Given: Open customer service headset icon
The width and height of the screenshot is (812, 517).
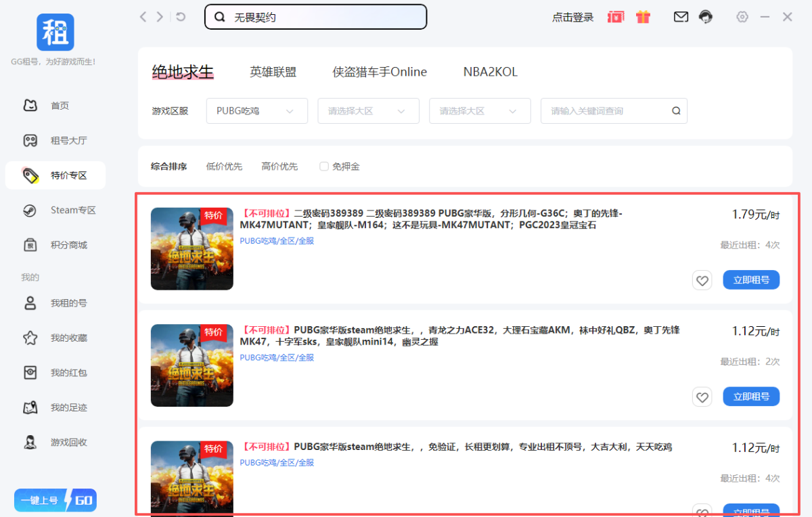Looking at the screenshot, I should (x=706, y=17).
